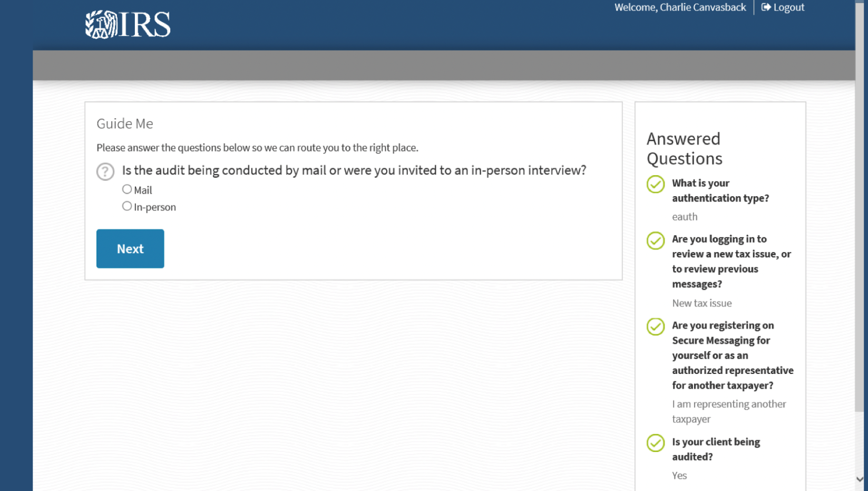The width and height of the screenshot is (868, 491).
Task: Click checkmark icon beside authentication type question
Action: coord(656,184)
